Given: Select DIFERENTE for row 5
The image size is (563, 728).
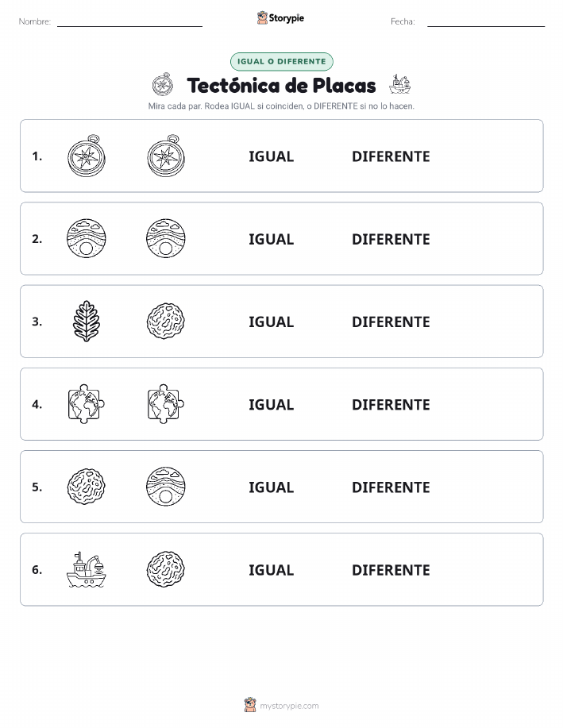Looking at the screenshot, I should (391, 487).
